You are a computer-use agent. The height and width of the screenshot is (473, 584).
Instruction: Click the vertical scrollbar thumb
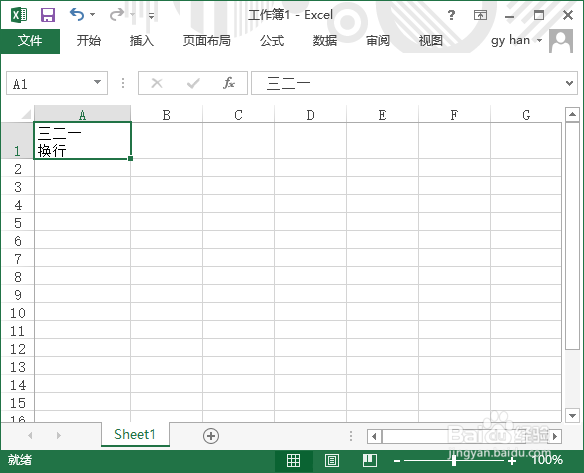pos(572,236)
